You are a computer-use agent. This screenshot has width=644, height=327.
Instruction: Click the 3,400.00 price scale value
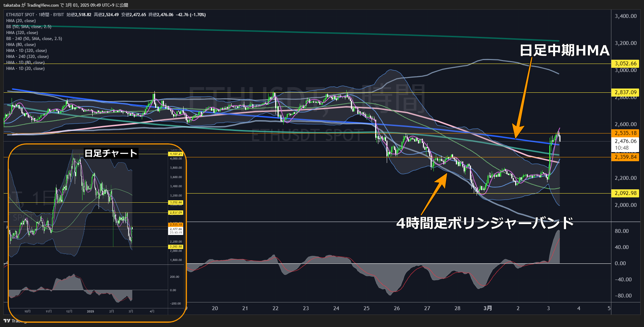(x=625, y=16)
